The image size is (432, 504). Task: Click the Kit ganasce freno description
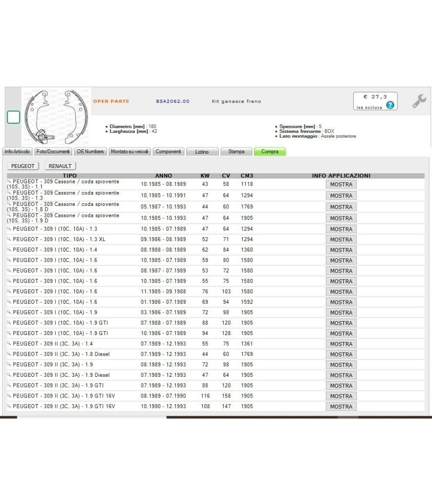pyautogui.click(x=236, y=101)
